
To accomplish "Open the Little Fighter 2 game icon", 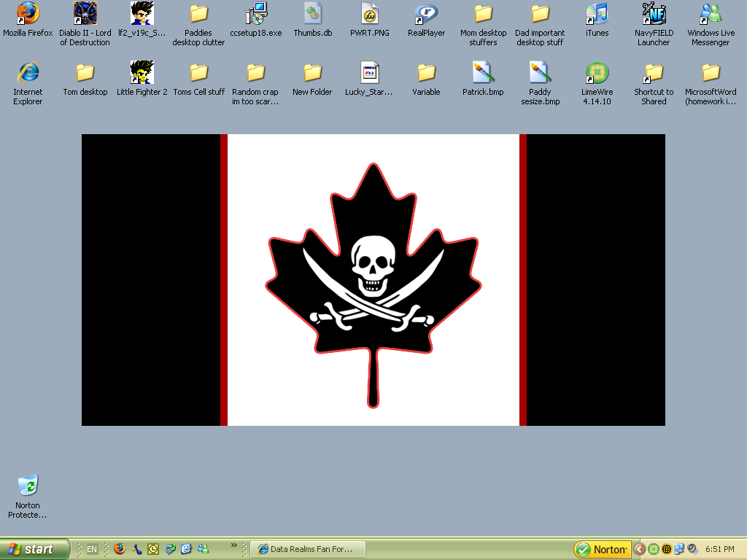I will [x=142, y=73].
